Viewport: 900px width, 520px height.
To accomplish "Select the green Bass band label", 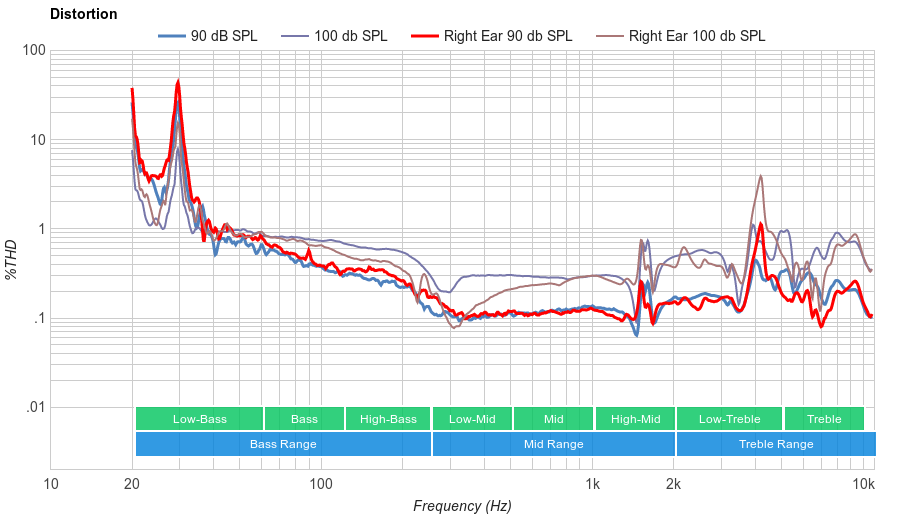I will (304, 419).
